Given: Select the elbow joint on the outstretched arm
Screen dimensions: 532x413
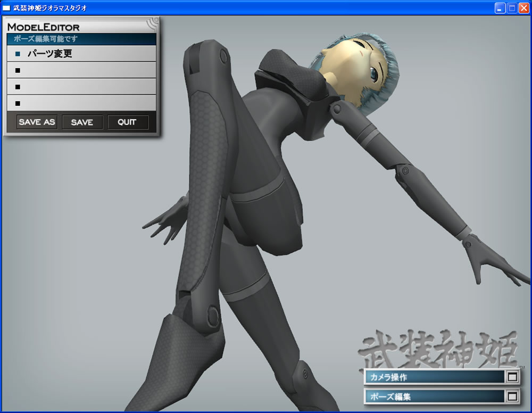Looking at the screenshot, I should (x=405, y=170).
